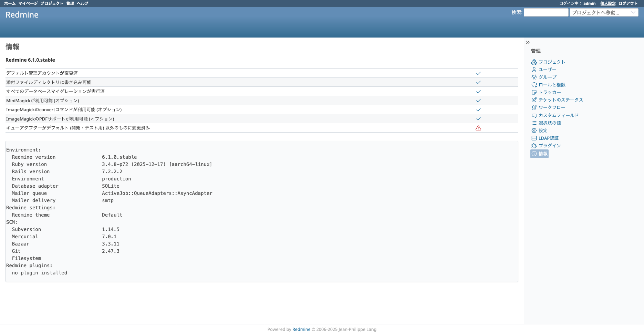
Task: Open LDAP認証 in the admin sidebar
Action: point(549,138)
